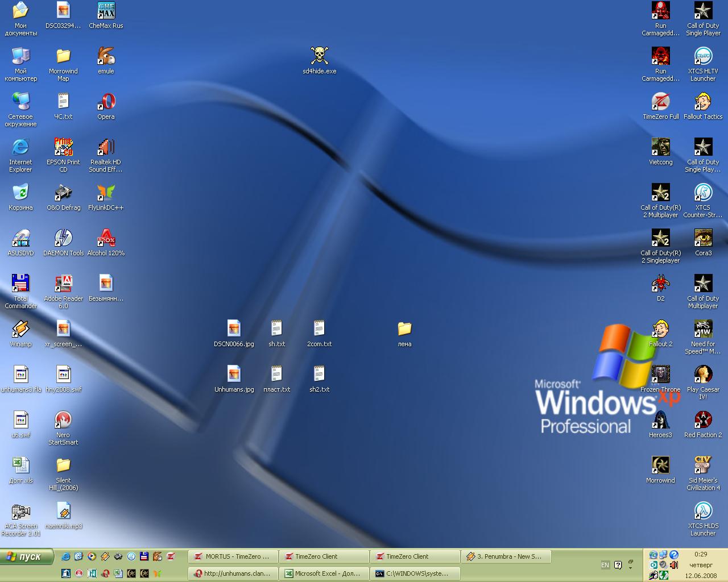
Task: Open the EN language selector
Action: click(x=605, y=565)
